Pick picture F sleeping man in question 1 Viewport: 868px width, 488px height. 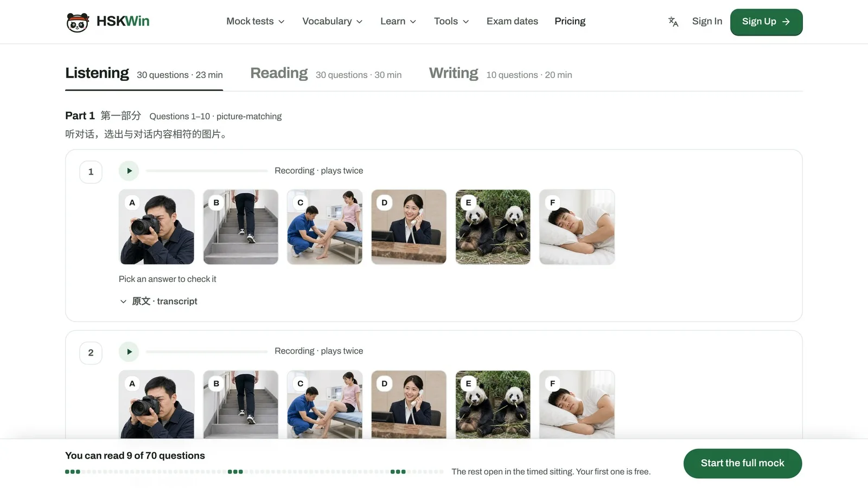[577, 227]
